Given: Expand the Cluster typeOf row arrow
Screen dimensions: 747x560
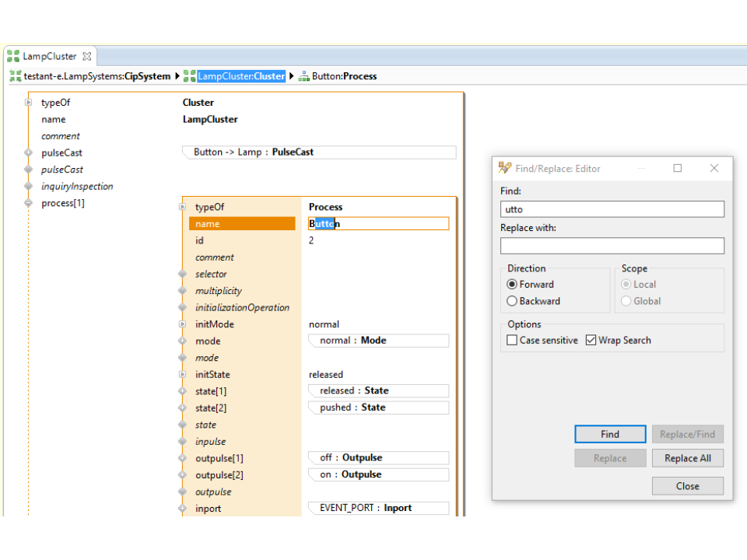Looking at the screenshot, I should [x=29, y=103].
